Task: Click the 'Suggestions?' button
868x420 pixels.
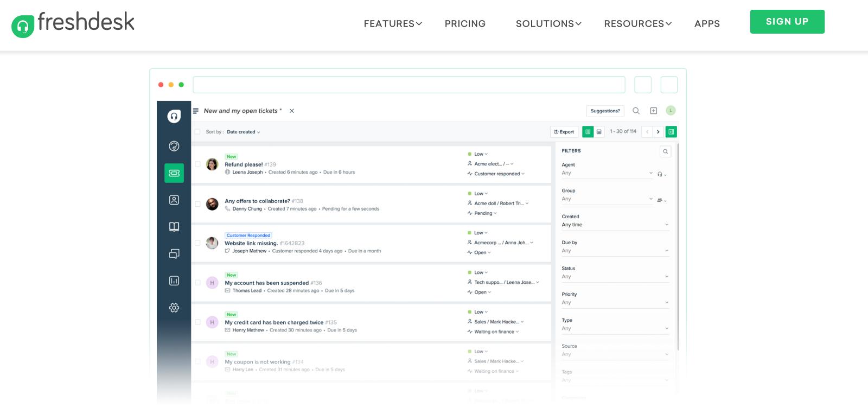Action: pyautogui.click(x=605, y=111)
